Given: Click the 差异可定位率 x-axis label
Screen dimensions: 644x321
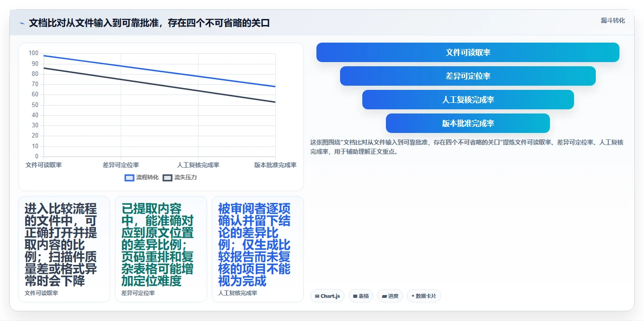Looking at the screenshot, I should click(121, 165).
